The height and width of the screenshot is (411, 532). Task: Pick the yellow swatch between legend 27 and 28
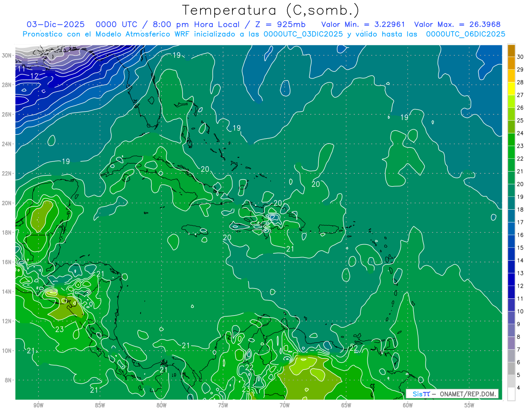pos(511,88)
